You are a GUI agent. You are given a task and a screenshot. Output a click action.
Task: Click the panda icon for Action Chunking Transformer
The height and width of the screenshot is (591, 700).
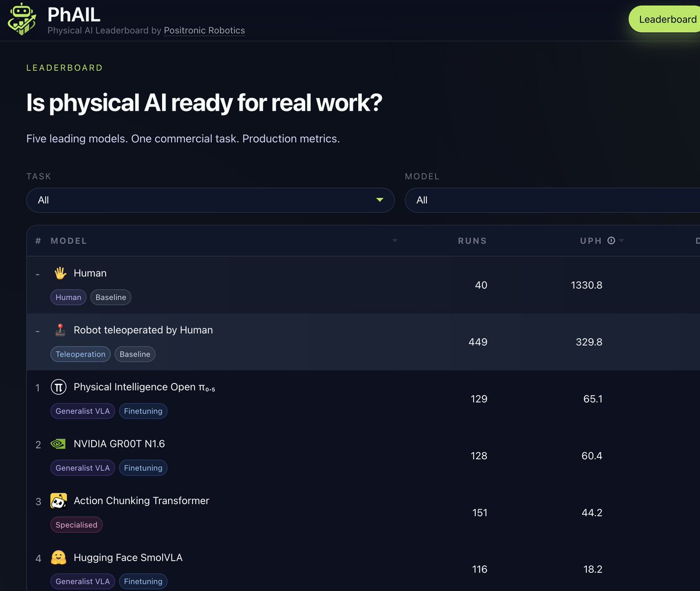pos(58,501)
